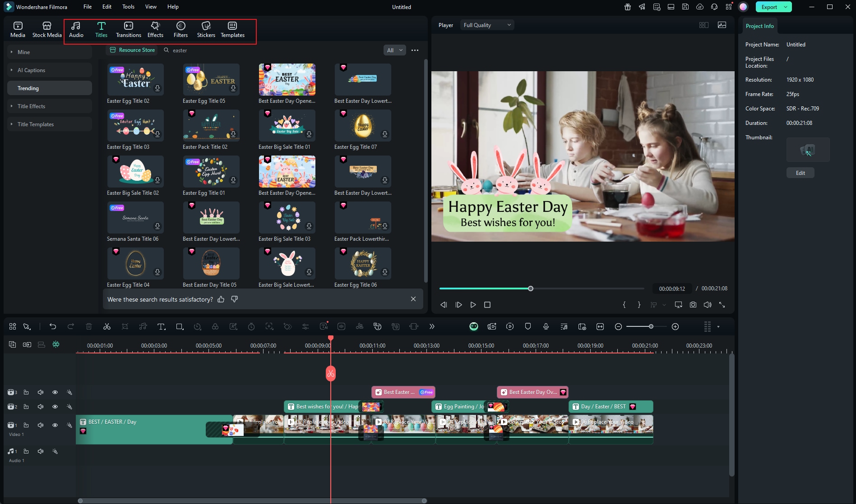Record a voiceover with microphone
The height and width of the screenshot is (504, 856).
click(546, 326)
